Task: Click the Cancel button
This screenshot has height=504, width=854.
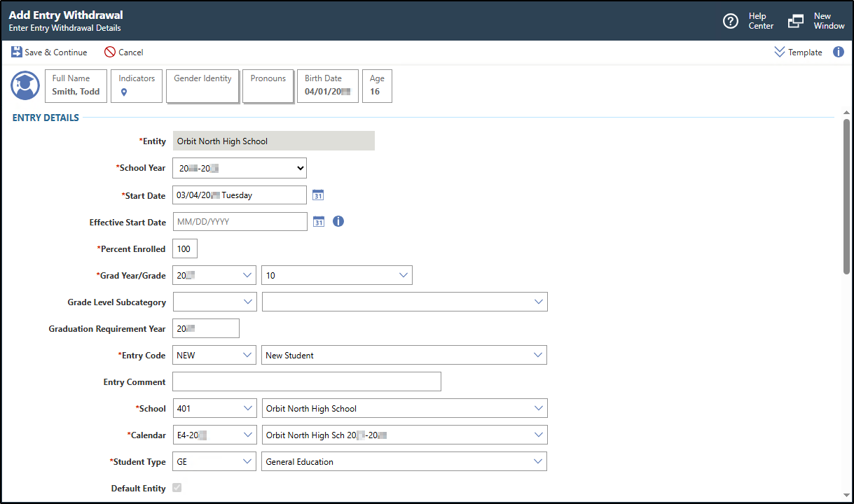Action: pos(124,52)
